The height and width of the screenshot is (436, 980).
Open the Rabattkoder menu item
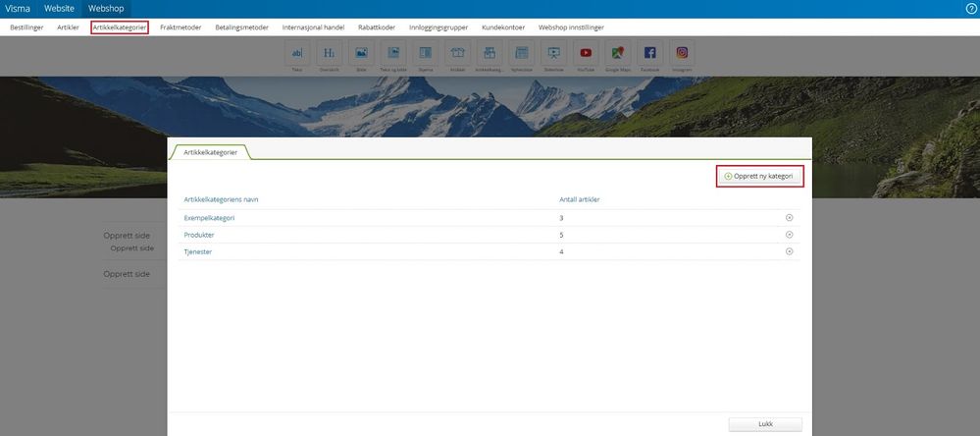377,27
